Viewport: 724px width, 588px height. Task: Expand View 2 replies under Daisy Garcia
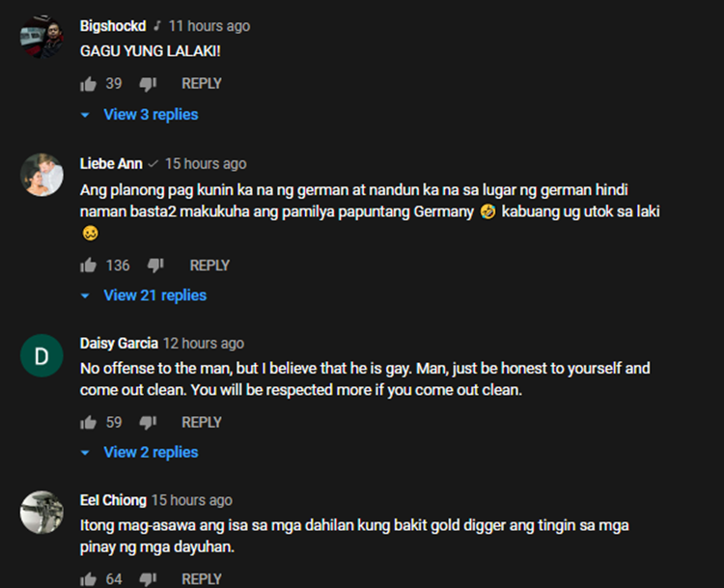(x=139, y=452)
